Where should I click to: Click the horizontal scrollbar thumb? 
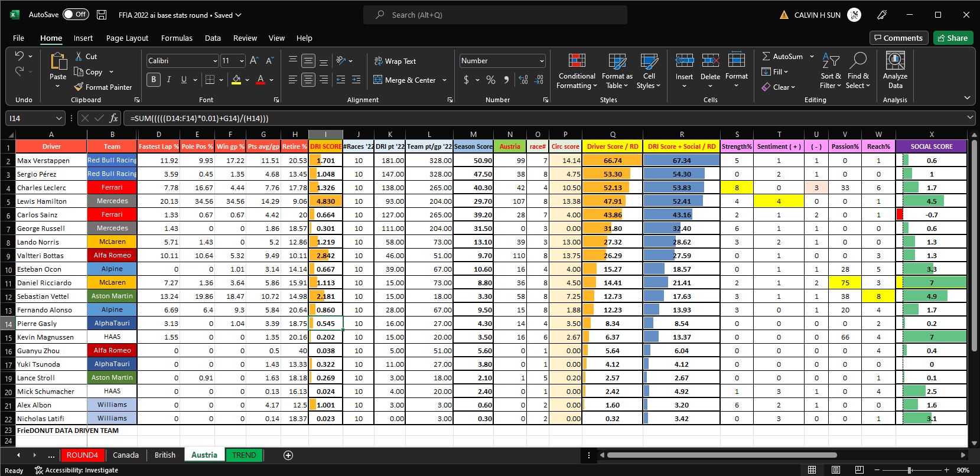pyautogui.click(x=722, y=455)
